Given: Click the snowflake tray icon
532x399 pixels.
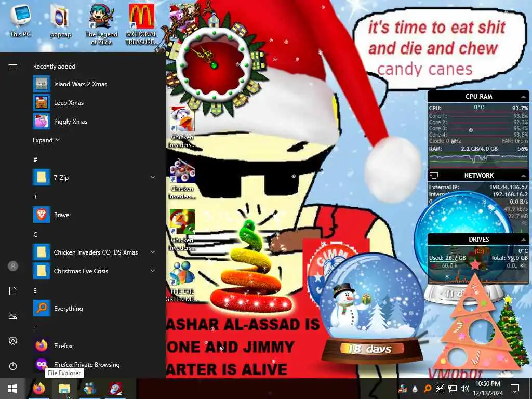Looking at the screenshot, I should point(440,389).
